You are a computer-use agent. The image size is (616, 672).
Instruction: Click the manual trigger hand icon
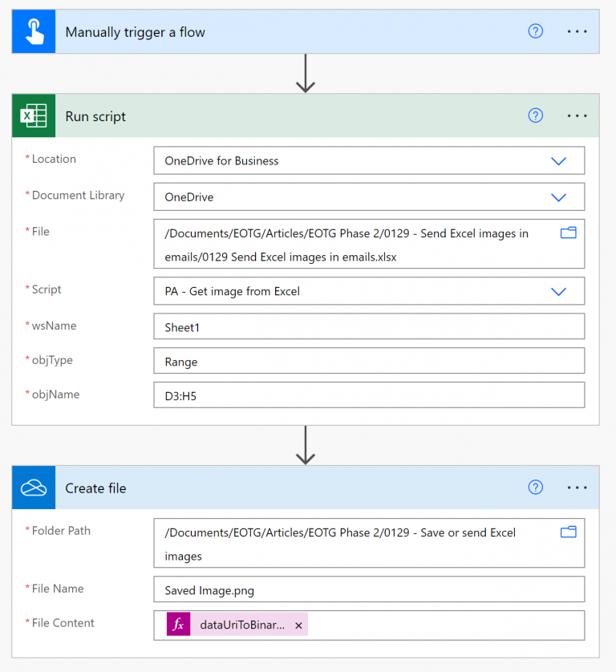tap(34, 32)
